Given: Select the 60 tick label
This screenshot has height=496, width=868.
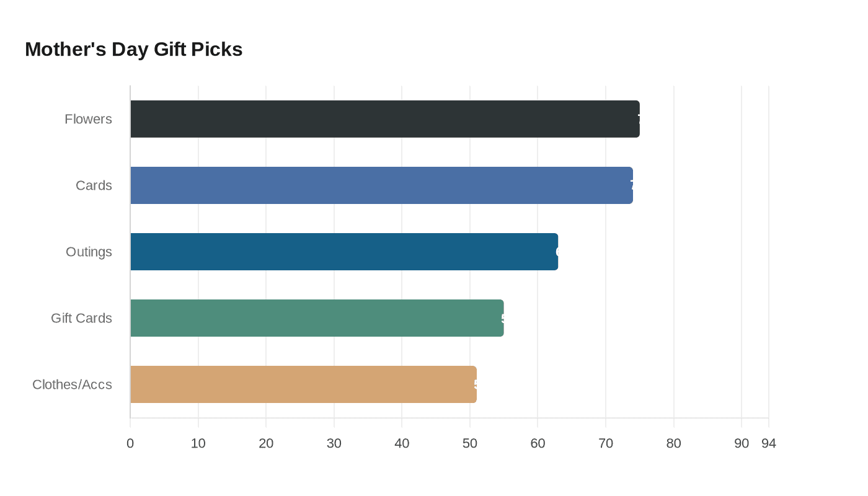Looking at the screenshot, I should click(538, 443).
